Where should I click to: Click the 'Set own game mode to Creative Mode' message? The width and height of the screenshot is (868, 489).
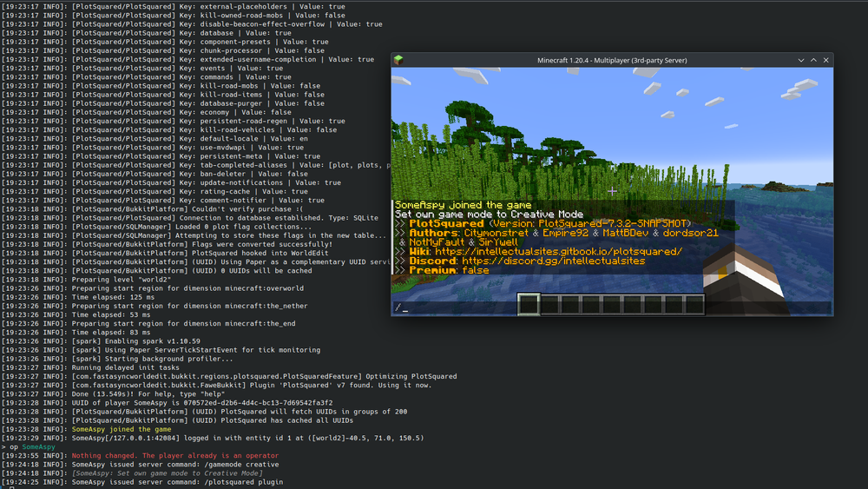tap(489, 214)
